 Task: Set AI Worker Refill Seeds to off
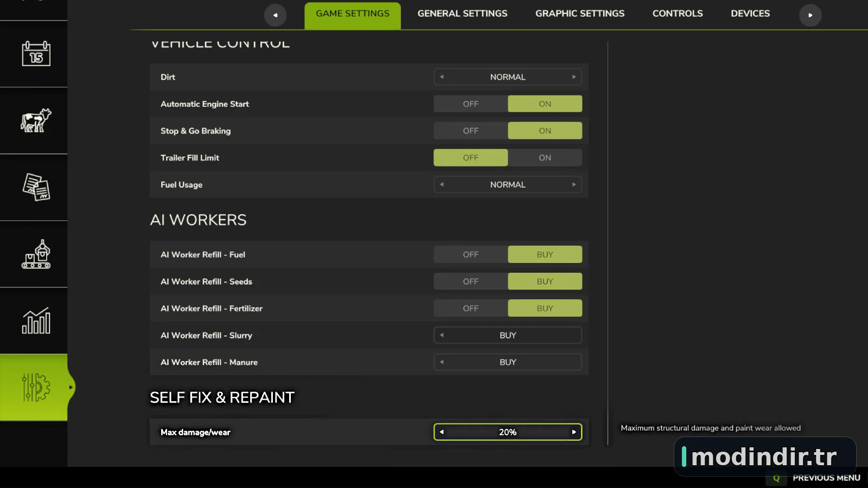point(470,281)
